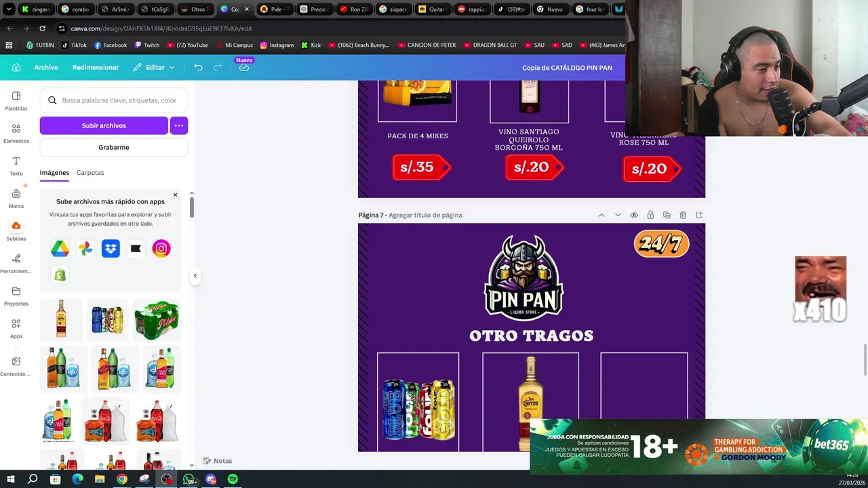Click the uploads panel scrollbar

tap(192, 207)
